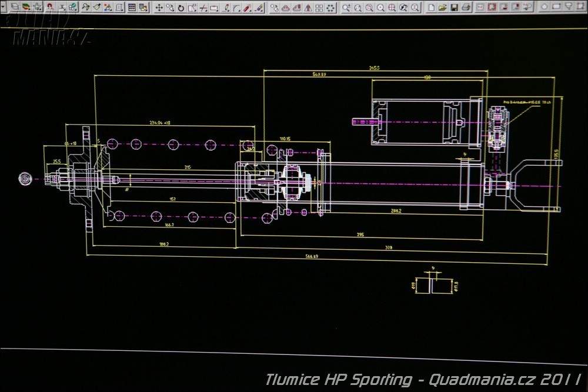
Task: Click the dimension value 166.7
Action: 169,225
